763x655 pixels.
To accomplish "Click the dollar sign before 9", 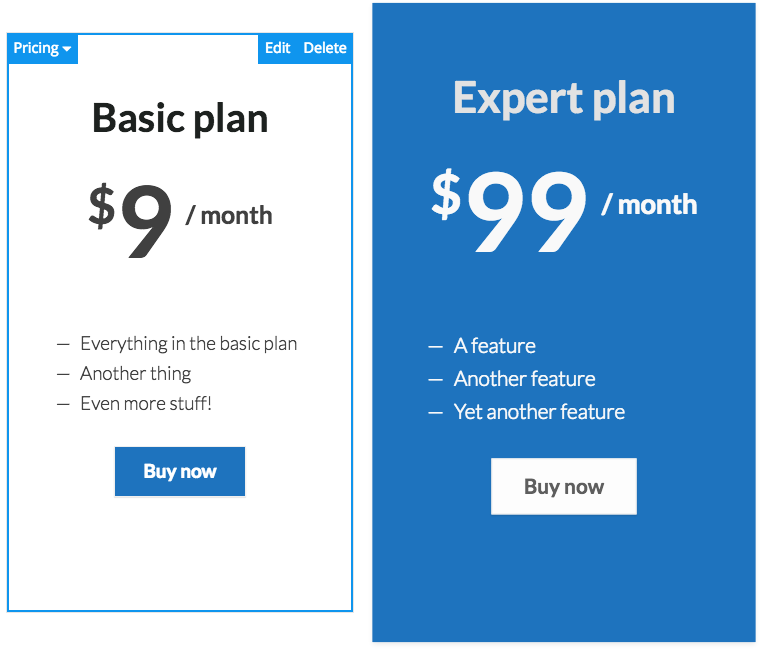I will 101,206.
